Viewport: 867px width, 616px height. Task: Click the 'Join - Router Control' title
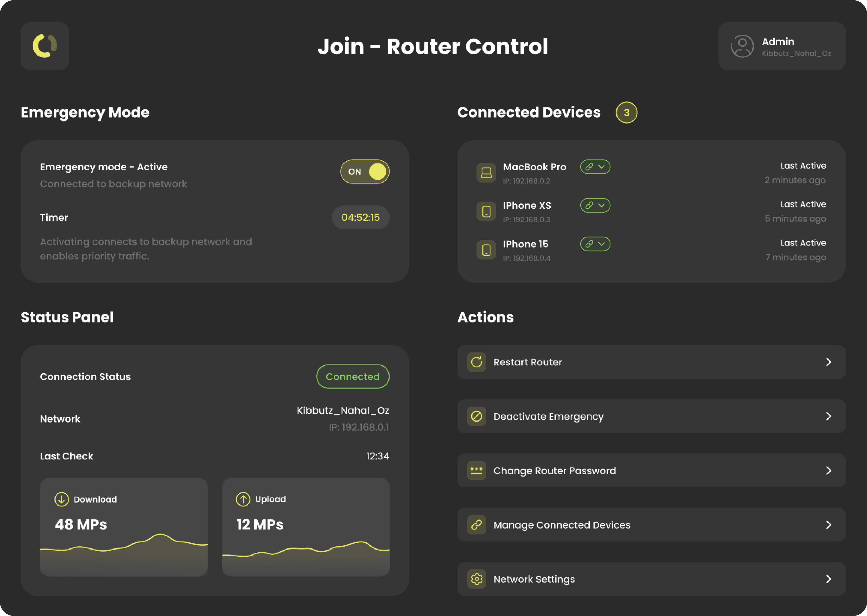tap(433, 46)
